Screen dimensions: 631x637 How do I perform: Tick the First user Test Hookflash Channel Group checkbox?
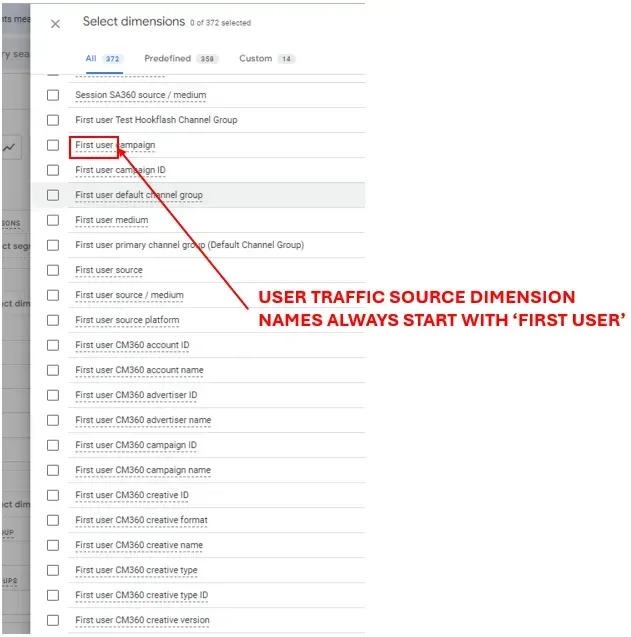click(x=53, y=120)
